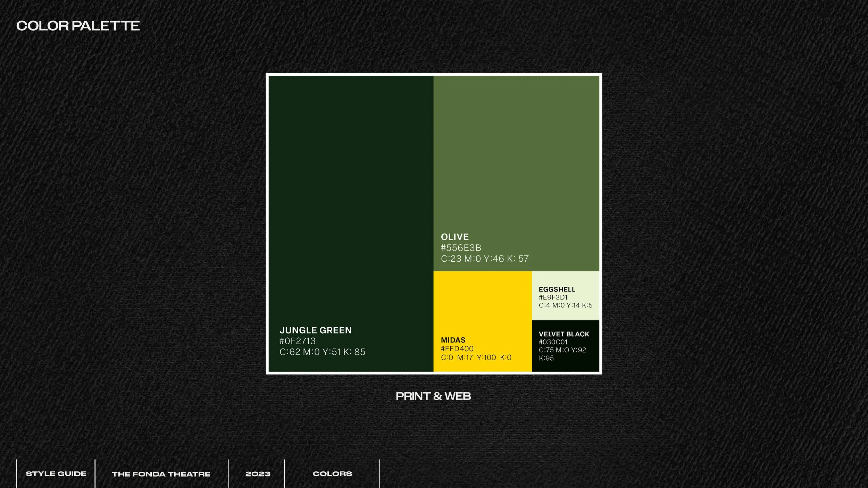Click the PRINT & WEB label
Viewport: 868px width, 488px height.
(433, 395)
